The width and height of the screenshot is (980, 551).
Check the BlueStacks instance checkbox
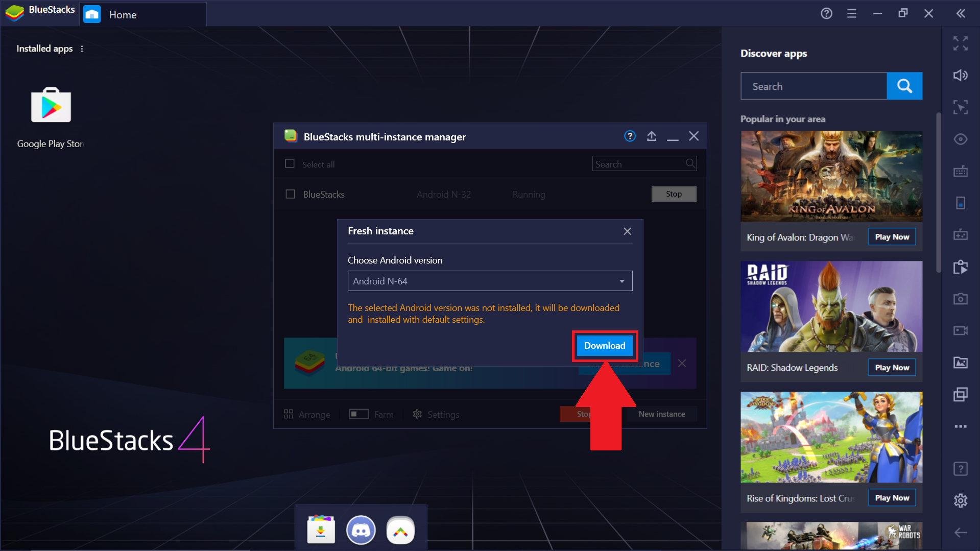290,194
